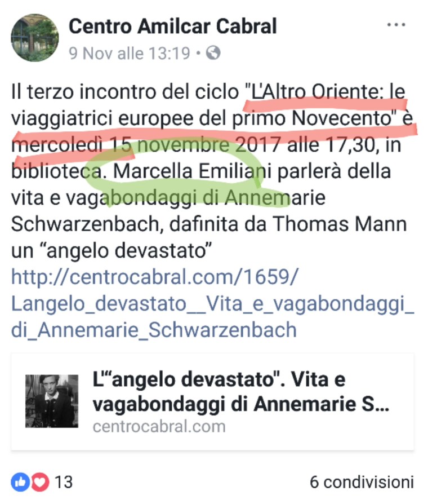Image resolution: width=428 pixels, height=504 pixels.
Task: Open the post timestamp 9 Nov alle 13:19
Action: pyautogui.click(x=130, y=53)
